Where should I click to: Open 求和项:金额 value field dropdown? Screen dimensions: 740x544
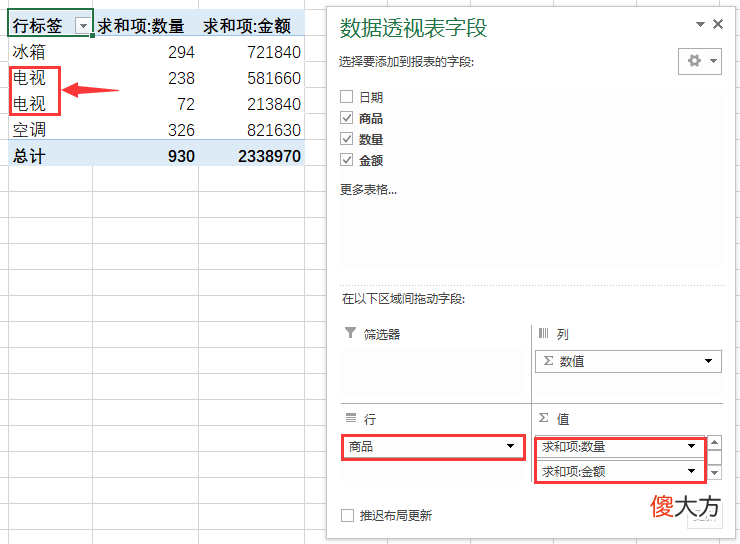pyautogui.click(x=691, y=471)
